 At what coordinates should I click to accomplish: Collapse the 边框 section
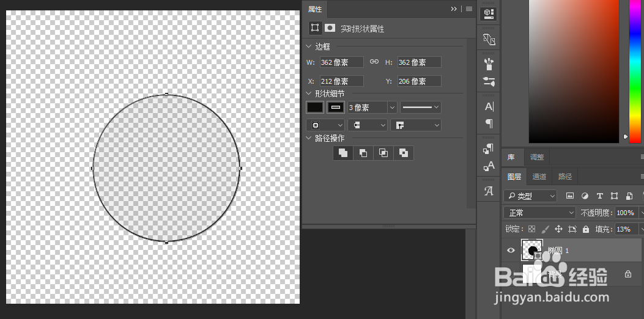(309, 46)
